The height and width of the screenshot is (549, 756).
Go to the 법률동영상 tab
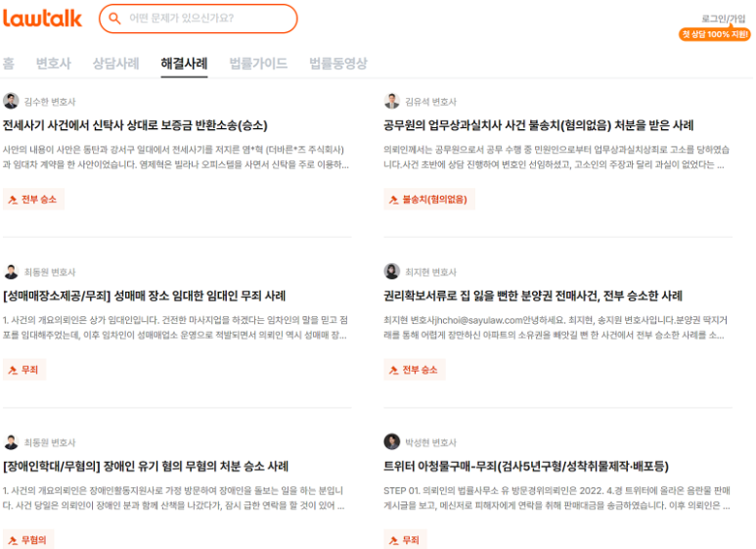pyautogui.click(x=338, y=64)
